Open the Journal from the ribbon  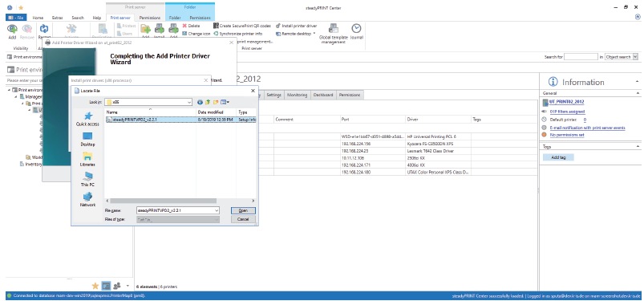coord(356,31)
